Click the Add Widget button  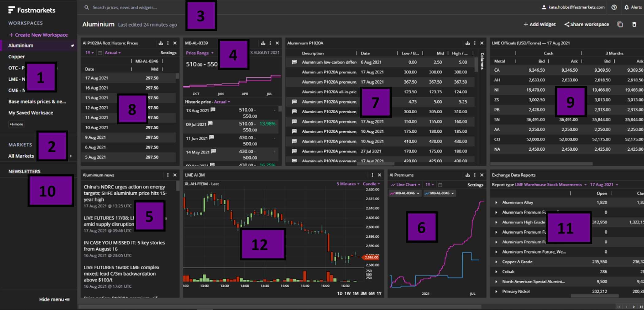pos(539,24)
